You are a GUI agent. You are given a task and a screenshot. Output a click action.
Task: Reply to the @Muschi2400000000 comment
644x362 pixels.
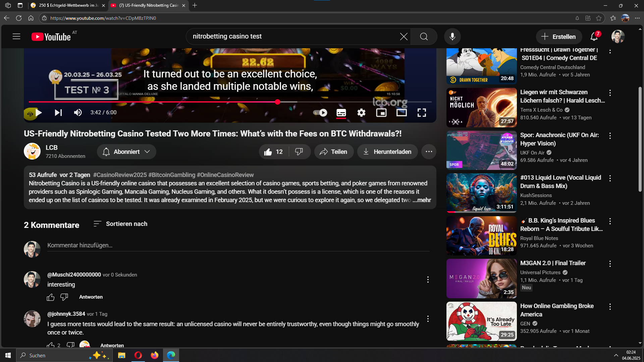(x=91, y=297)
